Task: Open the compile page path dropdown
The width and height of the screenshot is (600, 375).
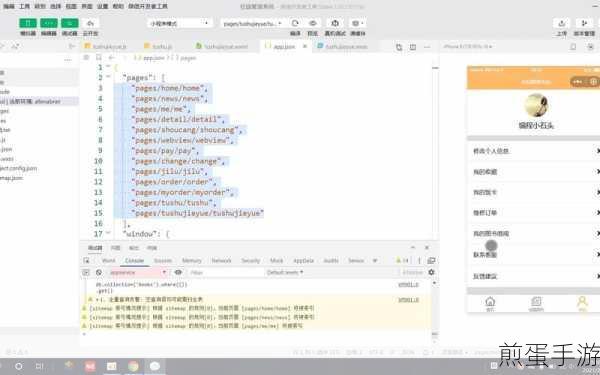Action: pos(253,23)
